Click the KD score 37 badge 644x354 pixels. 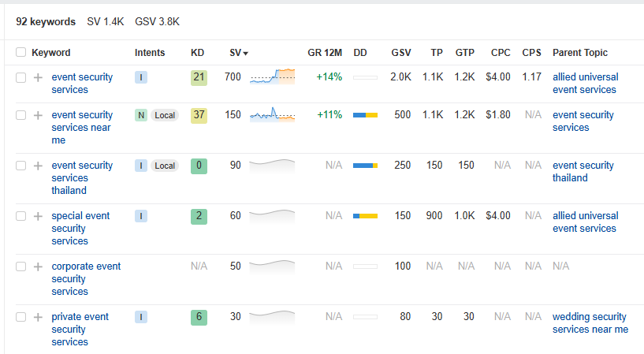tap(199, 115)
